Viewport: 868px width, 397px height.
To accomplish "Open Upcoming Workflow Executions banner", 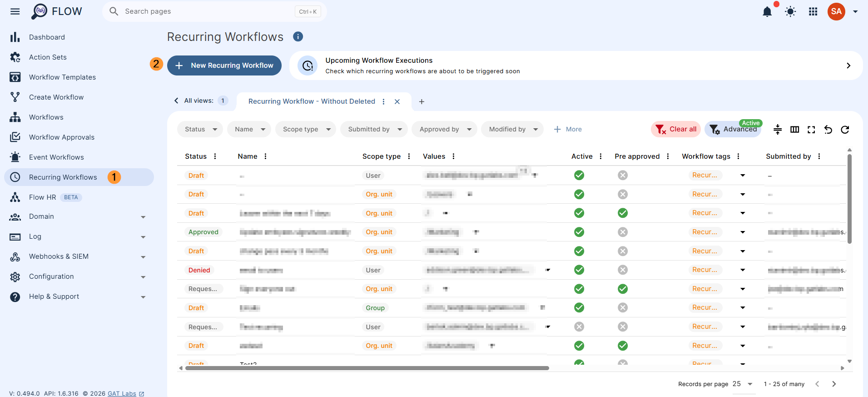I will 576,65.
